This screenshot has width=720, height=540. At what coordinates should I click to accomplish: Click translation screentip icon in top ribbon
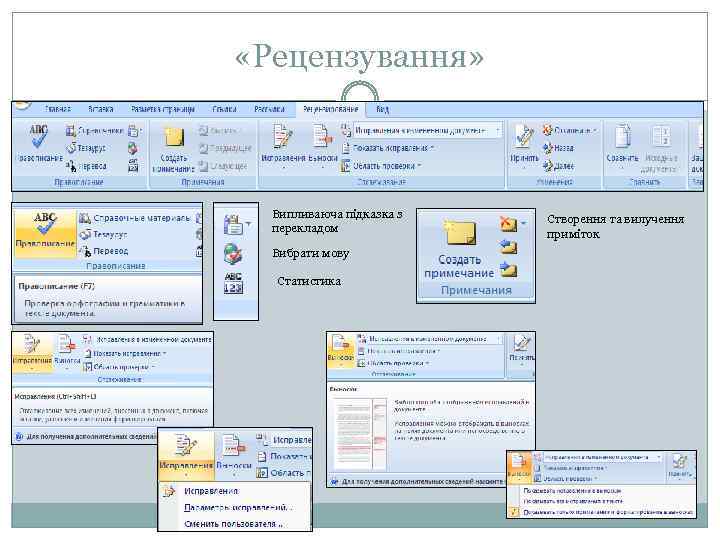(134, 131)
